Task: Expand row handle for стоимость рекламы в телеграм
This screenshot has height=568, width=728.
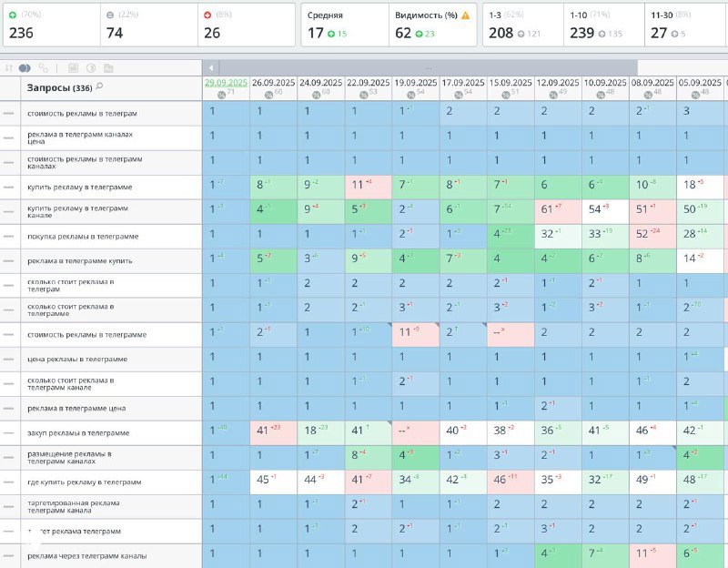Action: point(8,113)
